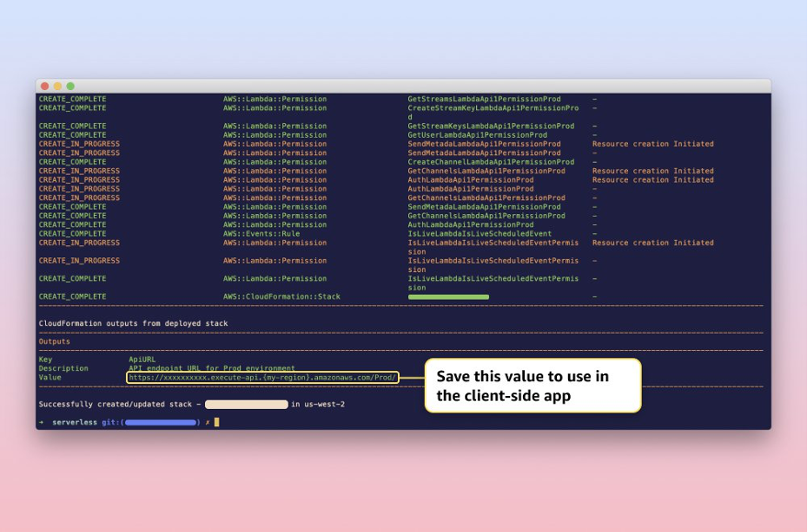Click 'Resource creation Initiated' in GetChannelsLambdaApi1PermissionProd row
Screen dimensions: 808x532
(x=653, y=171)
